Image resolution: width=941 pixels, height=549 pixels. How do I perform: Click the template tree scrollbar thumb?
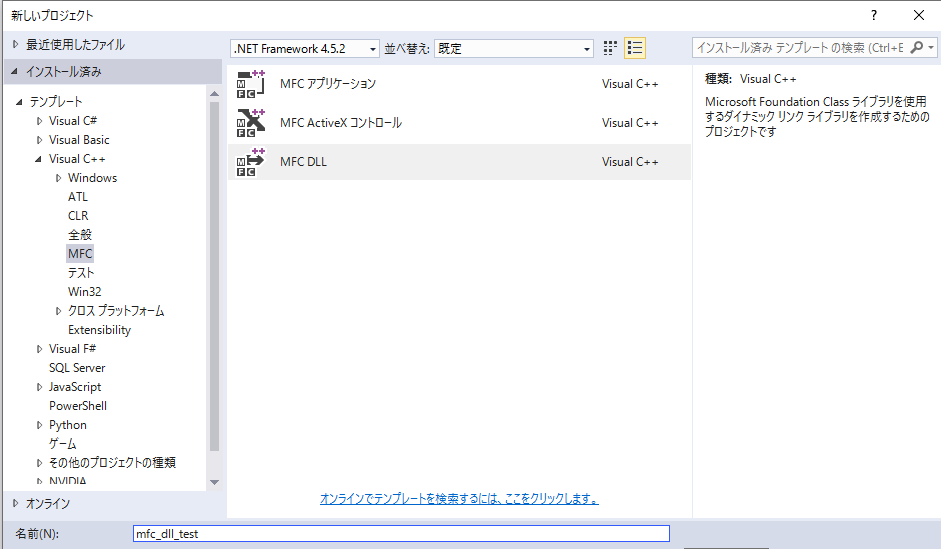click(x=214, y=276)
